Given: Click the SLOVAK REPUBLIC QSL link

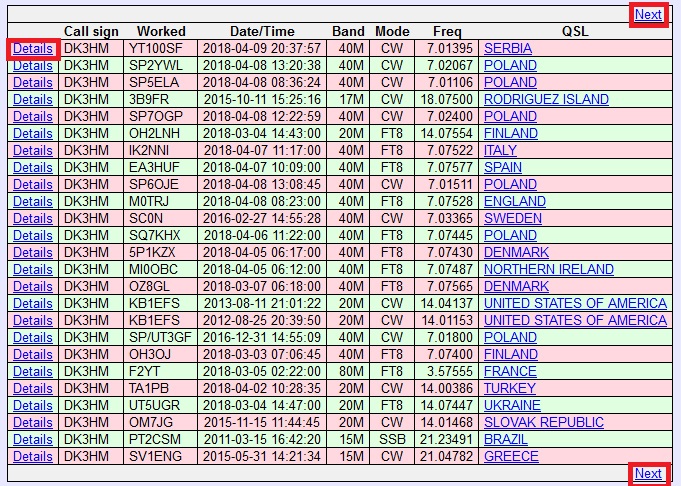Looking at the screenshot, I should 544,422.
